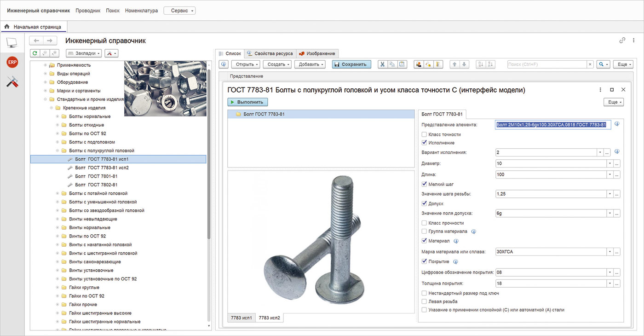
Task: Open the Значение поля допуска dropdown
Action: [x=609, y=213]
